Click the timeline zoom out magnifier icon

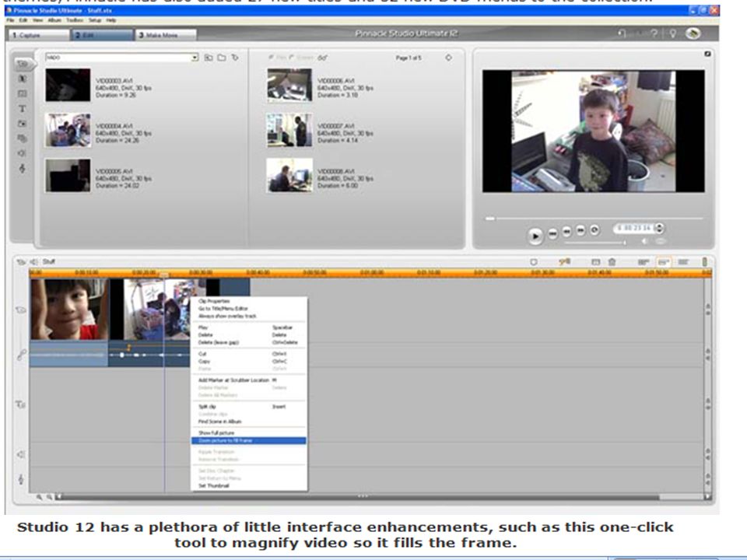coord(49,497)
